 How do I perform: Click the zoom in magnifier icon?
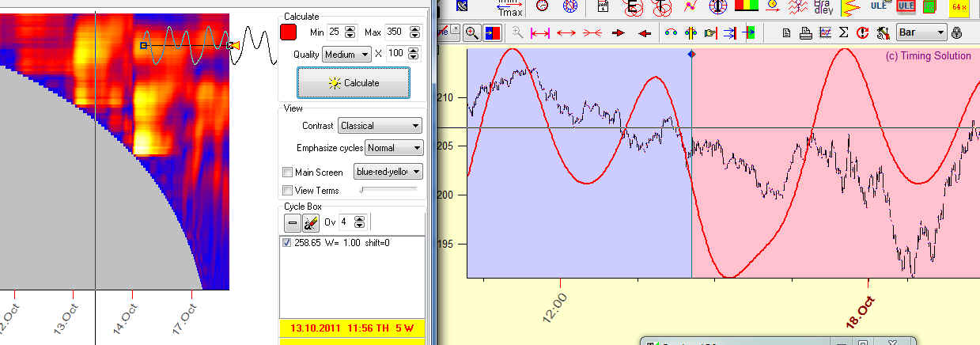pos(471,32)
